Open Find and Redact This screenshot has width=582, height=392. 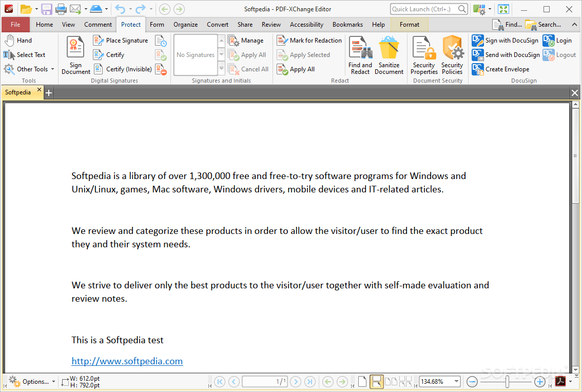click(x=360, y=56)
